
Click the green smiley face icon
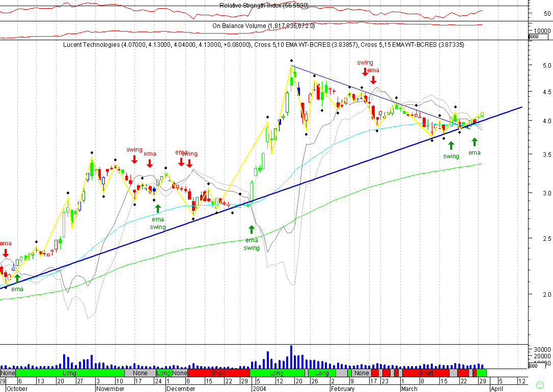(x=539, y=384)
